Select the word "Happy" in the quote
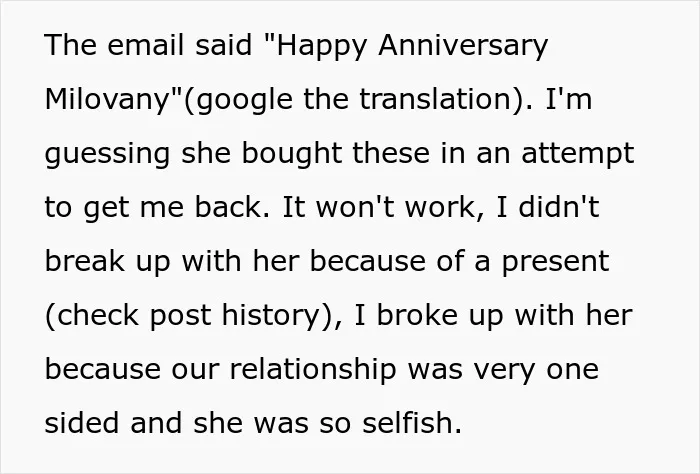This screenshot has width=700, height=474. 321,46
